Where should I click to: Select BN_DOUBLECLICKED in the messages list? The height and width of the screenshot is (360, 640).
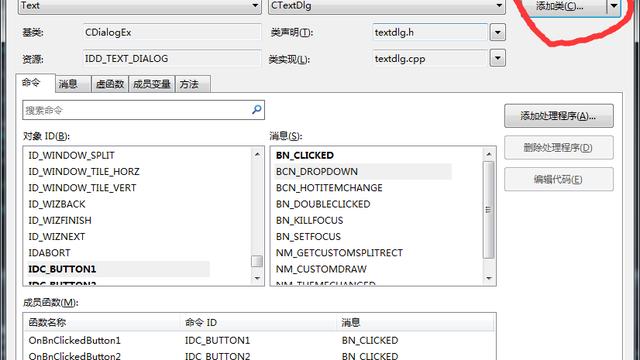323,204
